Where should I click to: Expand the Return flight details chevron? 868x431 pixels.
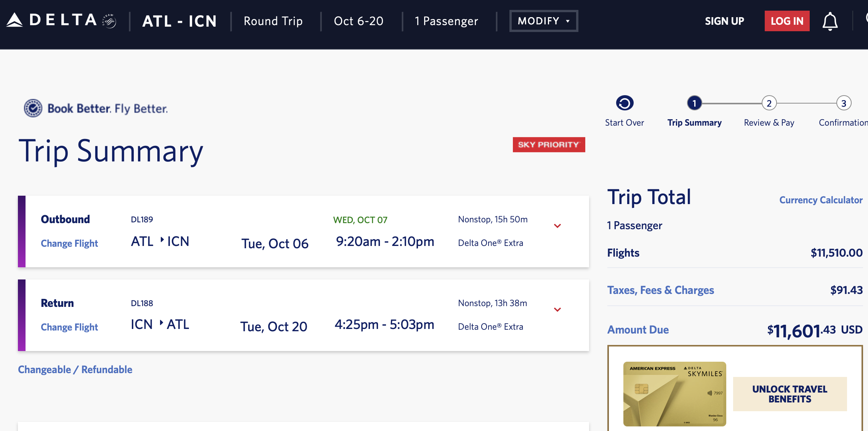(x=557, y=310)
